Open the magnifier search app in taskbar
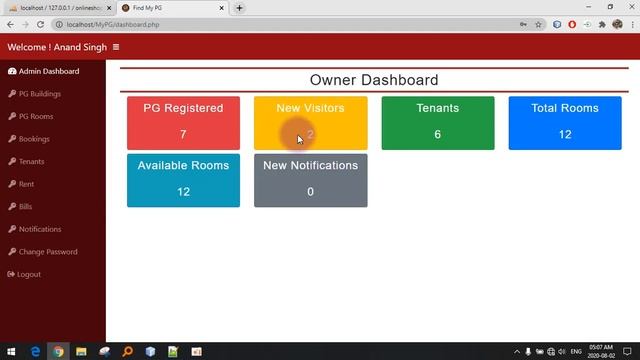This screenshot has width=640, height=360. 128,351
